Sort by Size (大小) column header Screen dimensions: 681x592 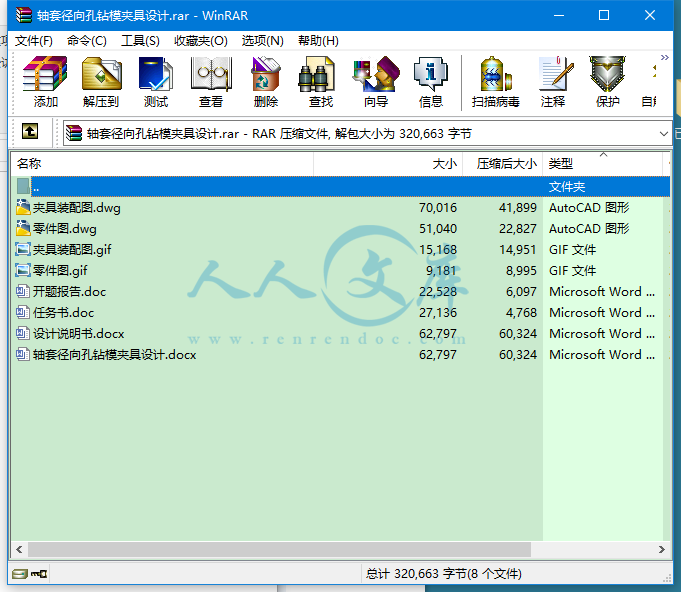[x=388, y=164]
